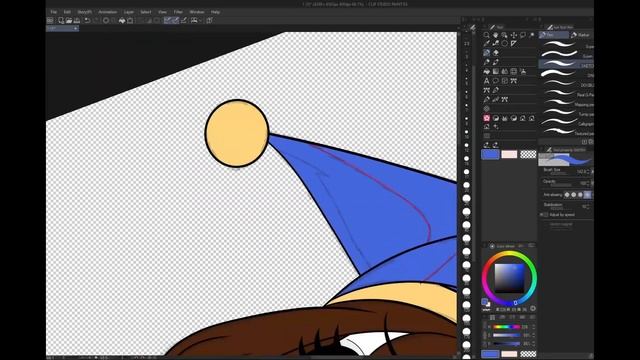Adjust the Stabilization slider
Viewport: 640px width, 360px height.
pyautogui.click(x=561, y=209)
